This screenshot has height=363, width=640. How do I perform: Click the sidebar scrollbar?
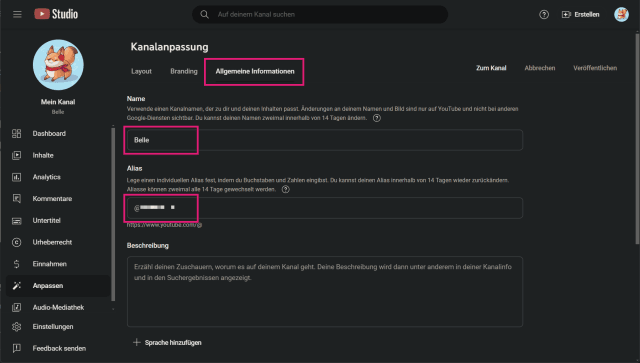click(113, 214)
